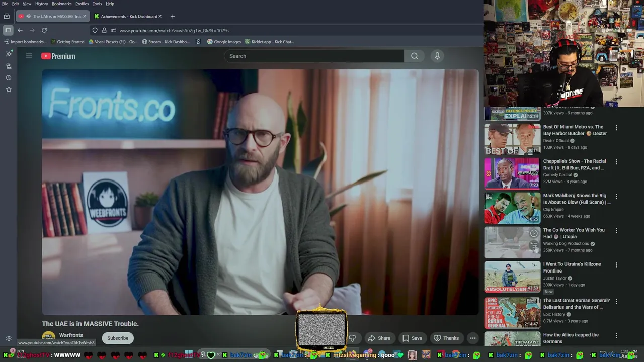Open Kicklet.app Kick Chat bookmark
644x362 pixels.
click(x=269, y=42)
